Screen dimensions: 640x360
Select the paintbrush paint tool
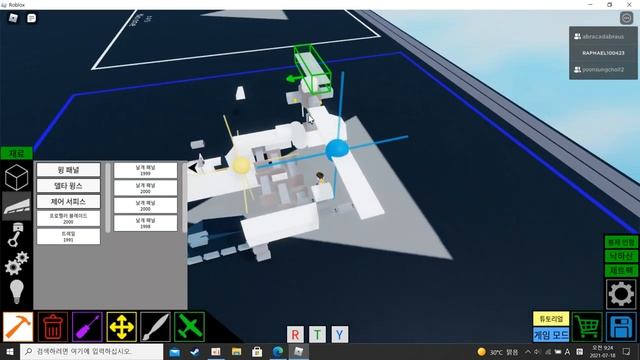(155, 327)
